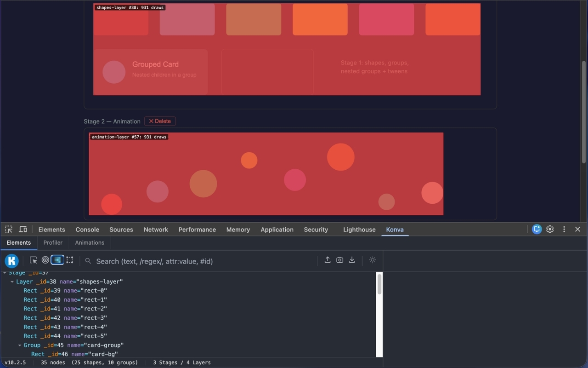
Task: Click the animation-layer draws label
Action: [129, 137]
